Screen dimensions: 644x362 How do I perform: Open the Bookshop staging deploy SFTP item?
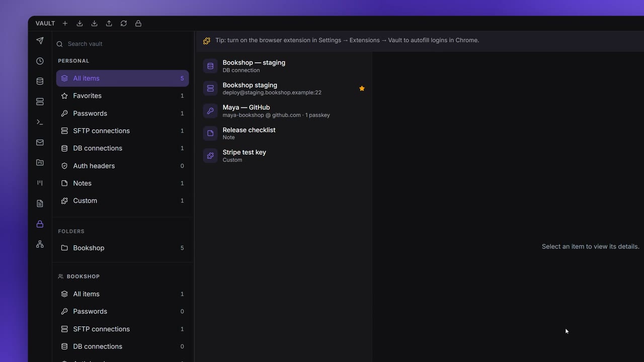tap(284, 88)
